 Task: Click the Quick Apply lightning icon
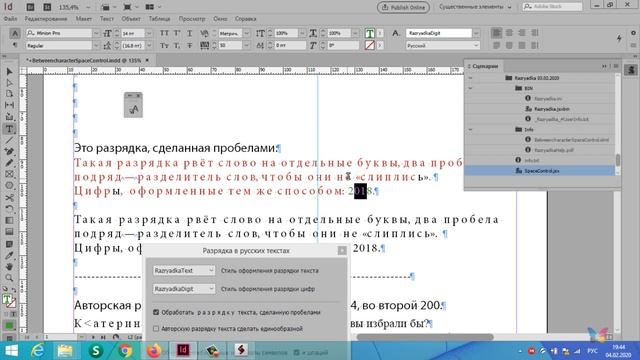coord(619,38)
